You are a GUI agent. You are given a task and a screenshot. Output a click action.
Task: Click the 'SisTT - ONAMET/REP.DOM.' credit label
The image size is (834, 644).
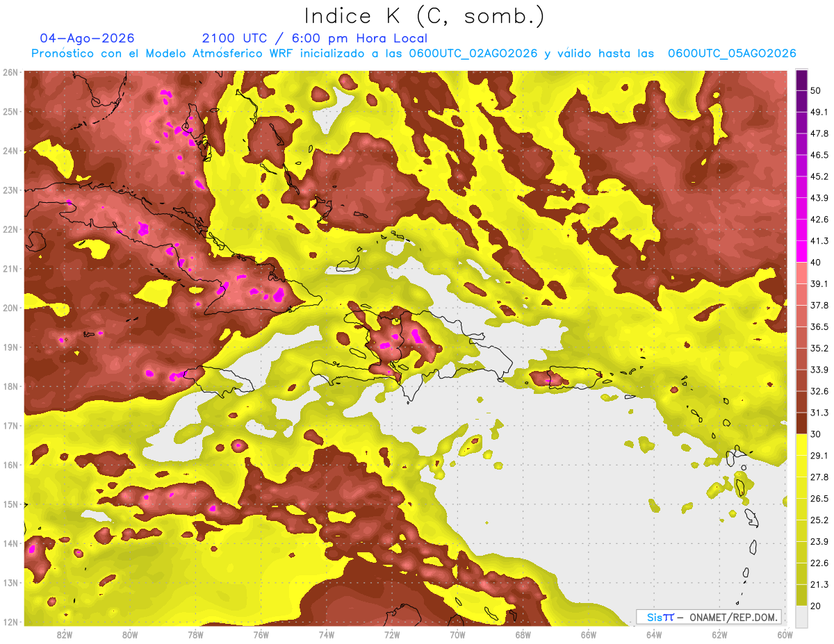(710, 617)
